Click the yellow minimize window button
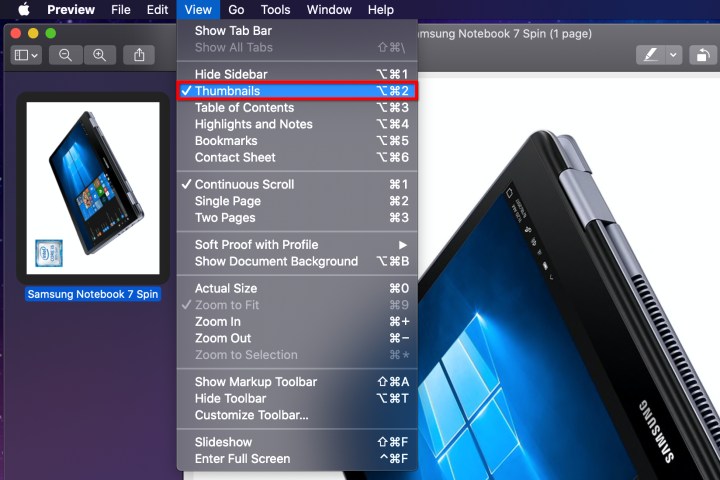The width and height of the screenshot is (720, 480). (x=33, y=33)
